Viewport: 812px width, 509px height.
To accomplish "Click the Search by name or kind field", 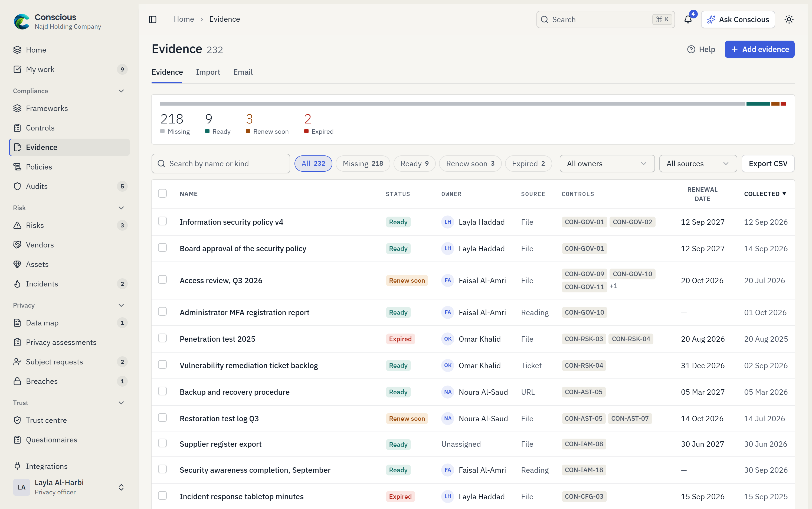I will pos(221,164).
